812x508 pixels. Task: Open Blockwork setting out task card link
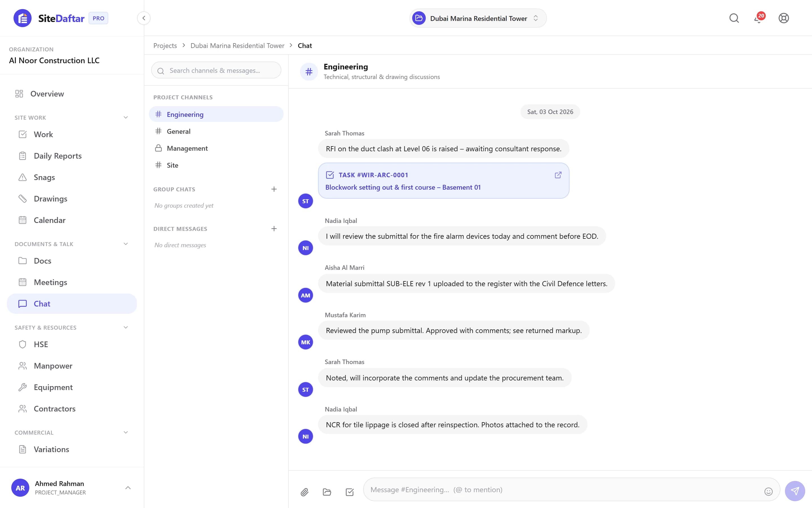tap(443, 181)
